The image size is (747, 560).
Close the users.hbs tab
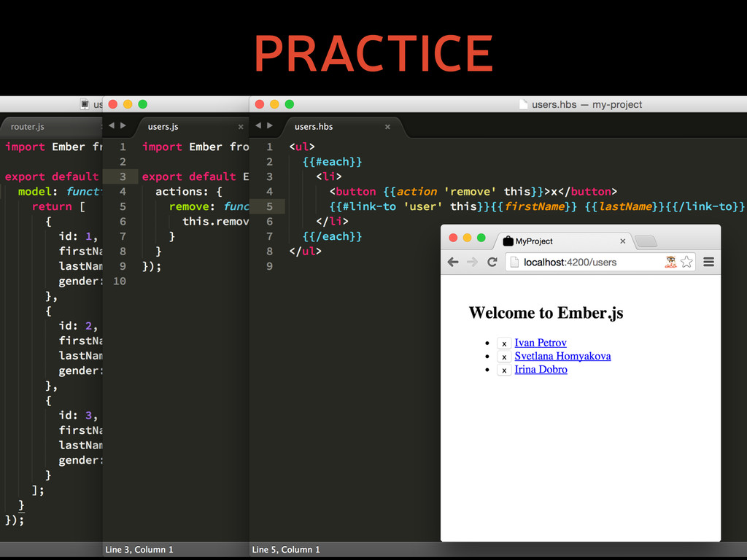tap(387, 127)
